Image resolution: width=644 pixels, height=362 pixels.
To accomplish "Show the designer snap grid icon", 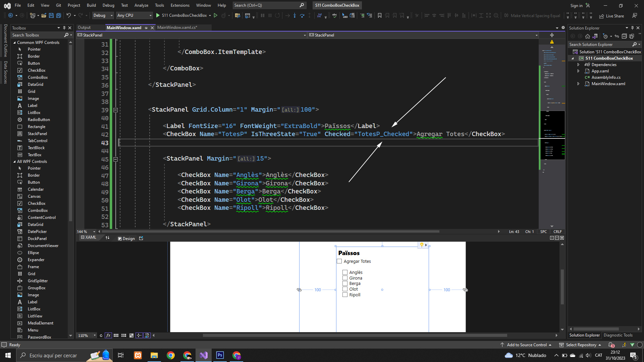I will 116,336.
